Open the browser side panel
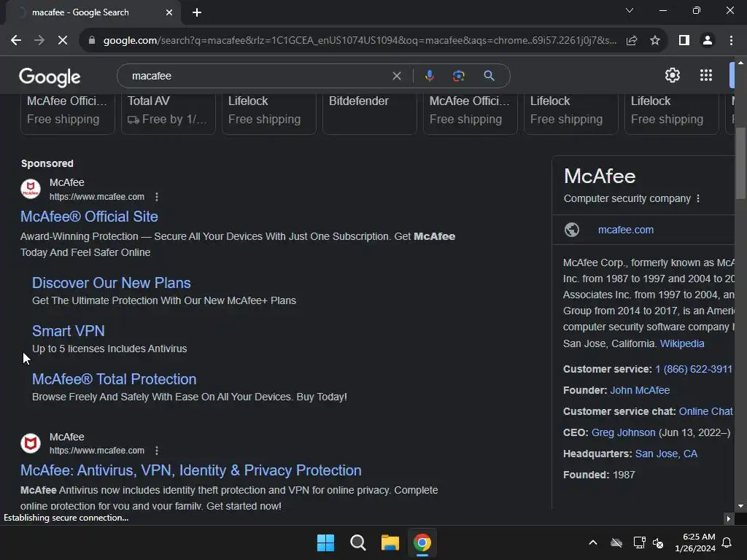This screenshot has height=560, width=747. pos(684,41)
